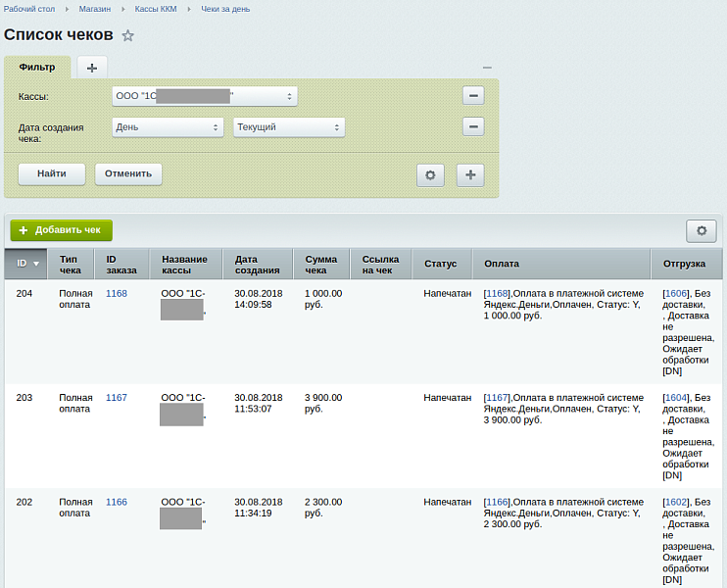Screen dimensions: 727x588
Task: Open payment link 1167
Action: (497, 397)
